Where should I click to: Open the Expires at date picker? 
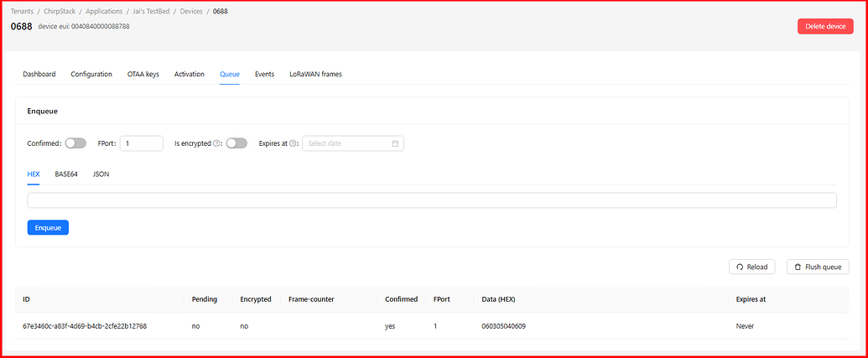(347, 143)
